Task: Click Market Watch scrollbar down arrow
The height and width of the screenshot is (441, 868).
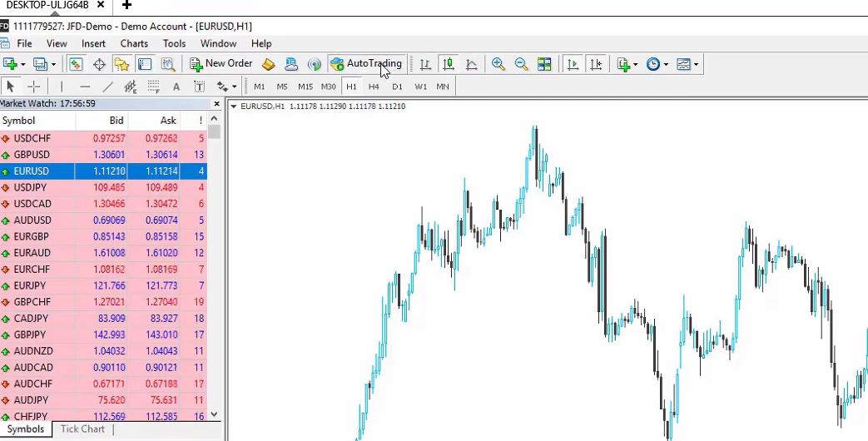Action: click(x=214, y=414)
